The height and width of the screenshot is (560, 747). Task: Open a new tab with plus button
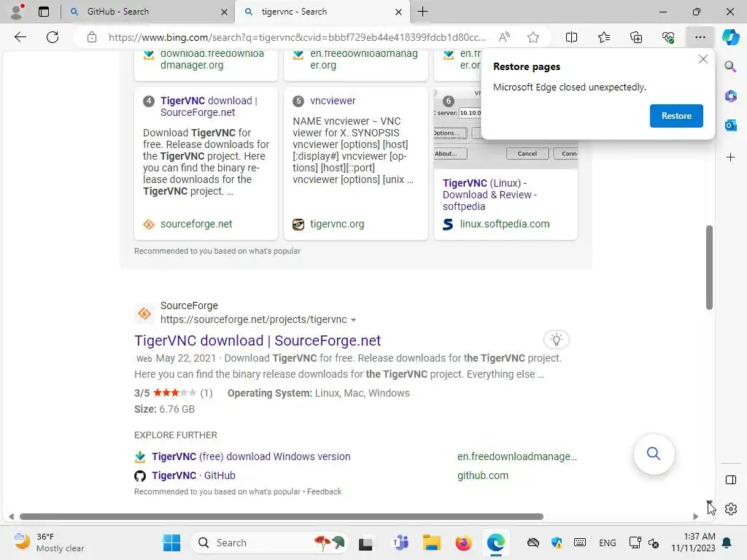(x=422, y=12)
